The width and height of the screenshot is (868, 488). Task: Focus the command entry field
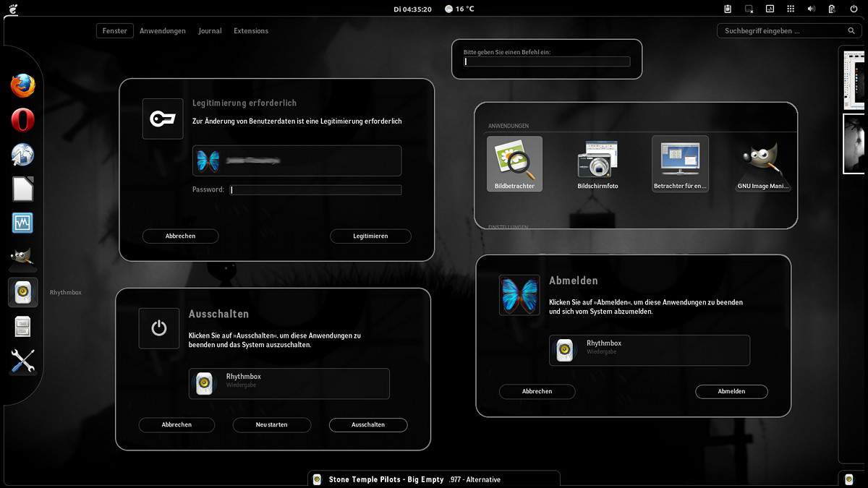point(547,61)
